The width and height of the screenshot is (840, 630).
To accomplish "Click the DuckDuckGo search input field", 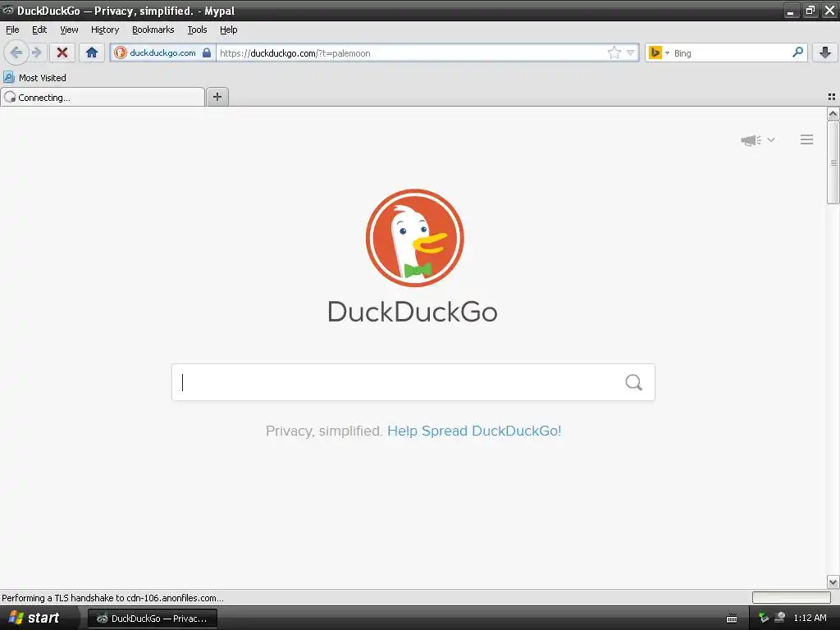I will (398, 382).
